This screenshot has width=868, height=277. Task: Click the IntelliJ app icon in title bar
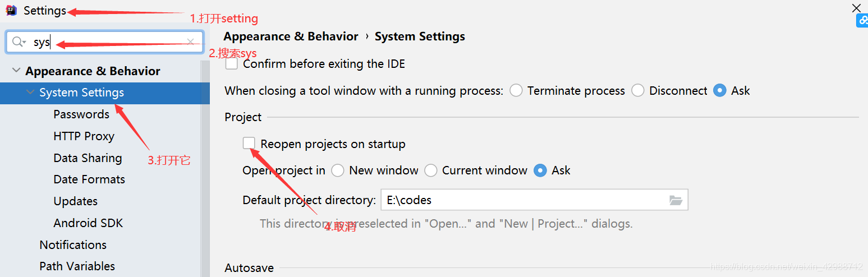[11, 11]
